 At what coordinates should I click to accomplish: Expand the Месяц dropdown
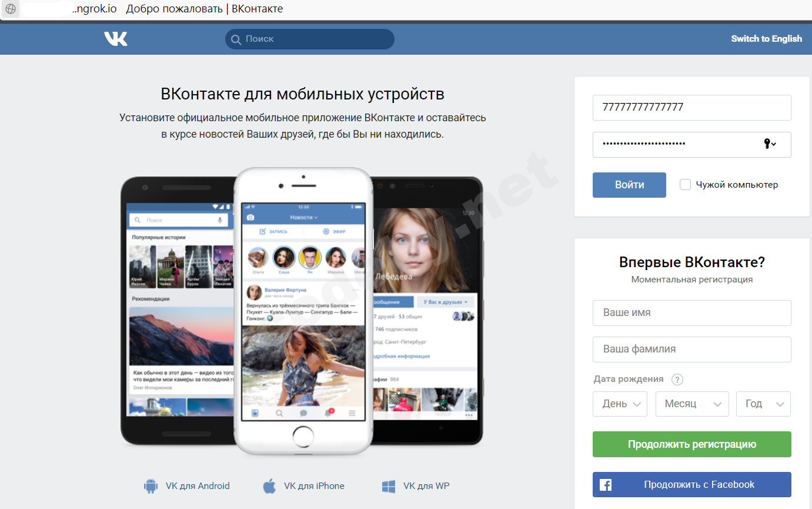(x=692, y=404)
